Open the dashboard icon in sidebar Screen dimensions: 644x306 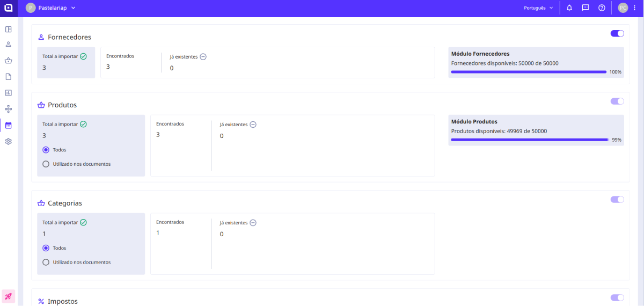(9, 29)
